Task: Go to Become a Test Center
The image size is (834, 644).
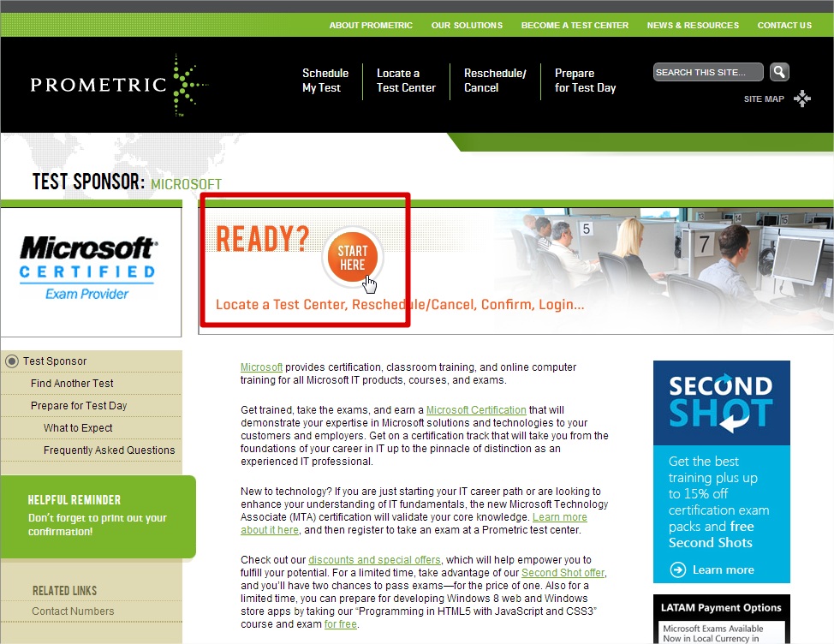Action: (x=575, y=26)
